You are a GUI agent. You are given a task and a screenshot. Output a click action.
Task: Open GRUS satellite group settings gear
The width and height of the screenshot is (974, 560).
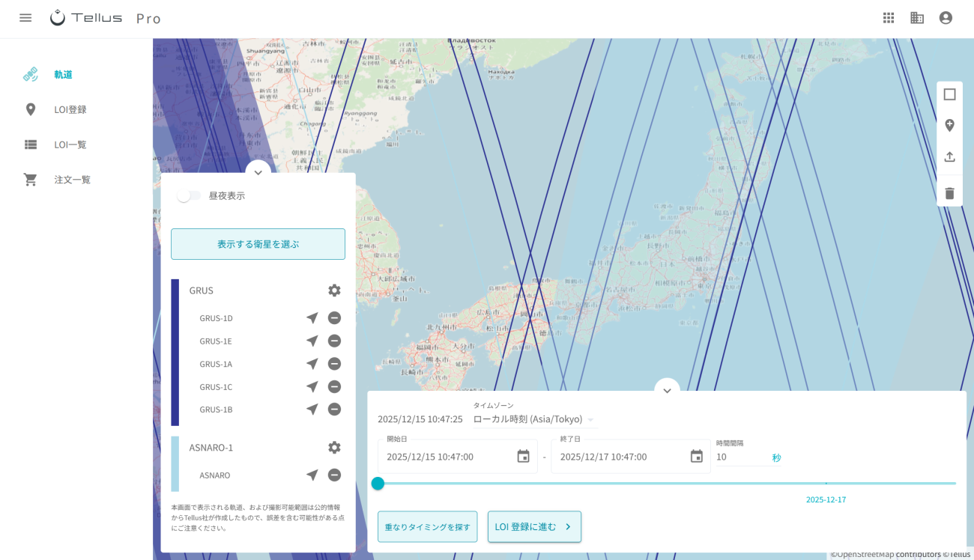[334, 290]
